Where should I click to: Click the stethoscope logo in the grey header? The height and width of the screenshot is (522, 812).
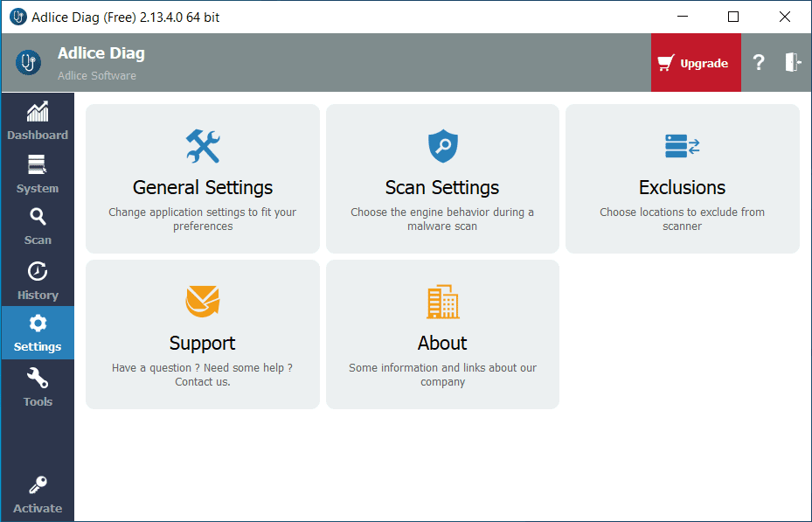point(28,63)
